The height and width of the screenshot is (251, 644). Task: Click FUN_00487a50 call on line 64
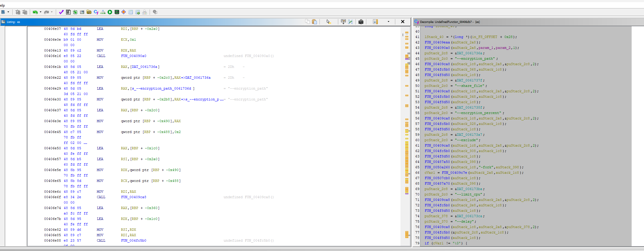click(437, 162)
